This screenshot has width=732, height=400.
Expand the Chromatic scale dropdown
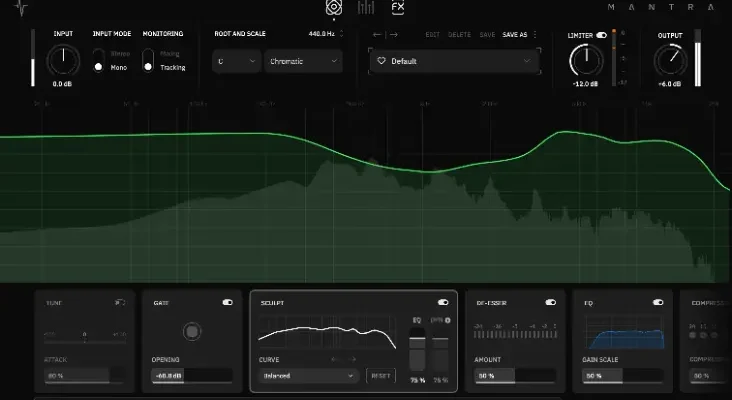point(304,61)
